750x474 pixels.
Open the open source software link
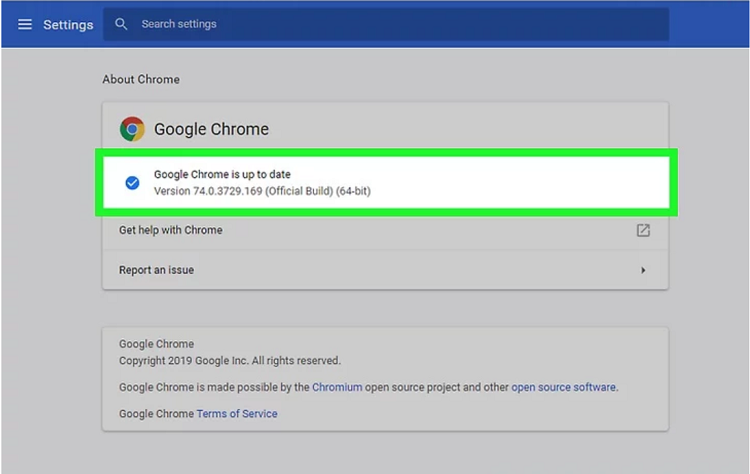(x=563, y=387)
